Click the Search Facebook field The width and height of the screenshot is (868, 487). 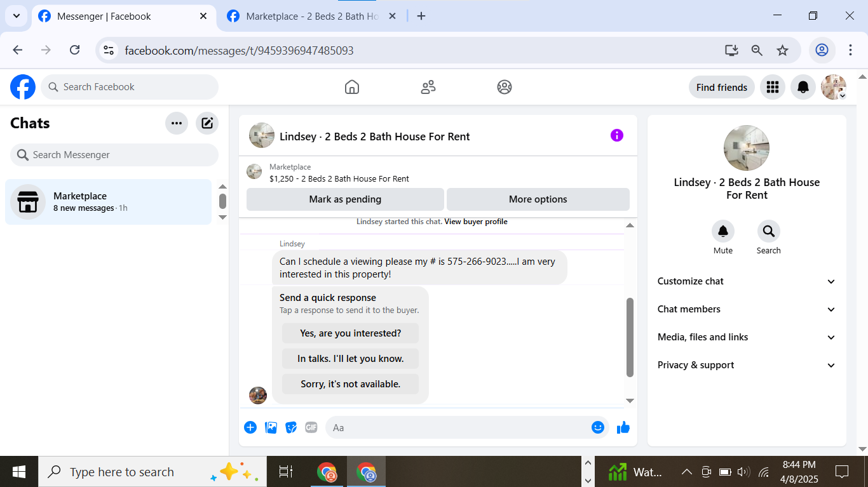click(130, 87)
